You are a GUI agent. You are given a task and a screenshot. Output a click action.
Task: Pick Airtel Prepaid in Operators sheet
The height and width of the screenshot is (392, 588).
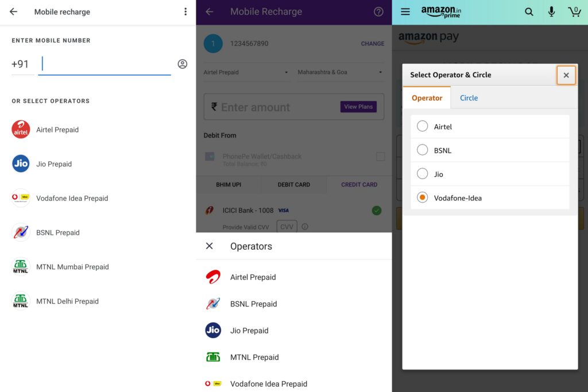[x=253, y=277]
